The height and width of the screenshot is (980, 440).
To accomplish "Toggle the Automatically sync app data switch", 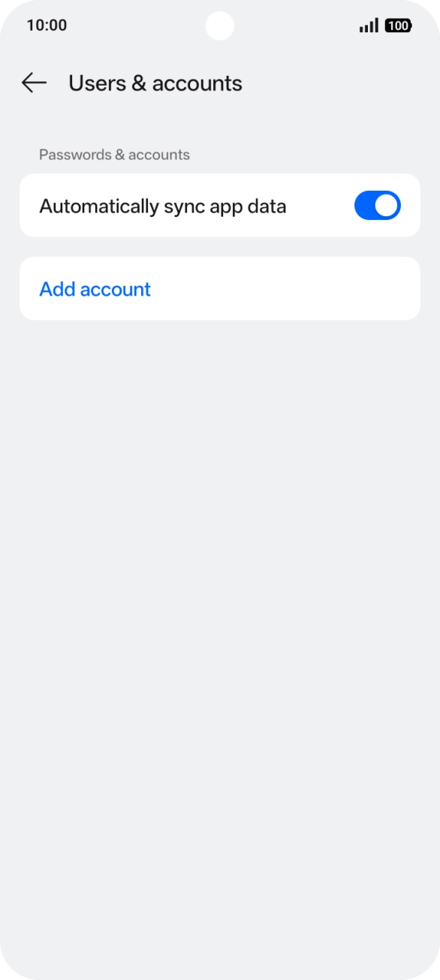I will 378,205.
